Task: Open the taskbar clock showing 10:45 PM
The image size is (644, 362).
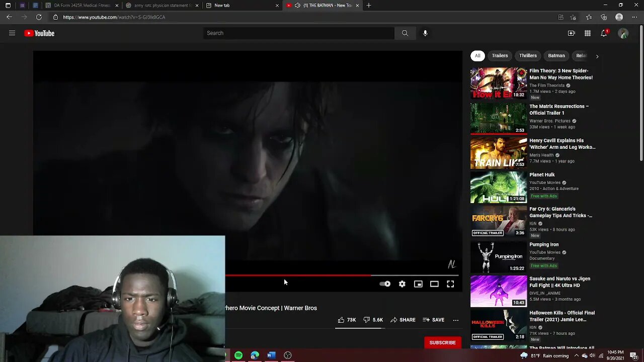Action: [614, 355]
